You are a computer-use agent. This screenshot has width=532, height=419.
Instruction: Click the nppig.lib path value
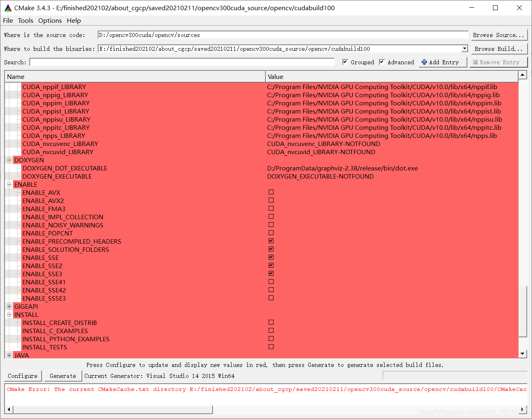(x=383, y=95)
